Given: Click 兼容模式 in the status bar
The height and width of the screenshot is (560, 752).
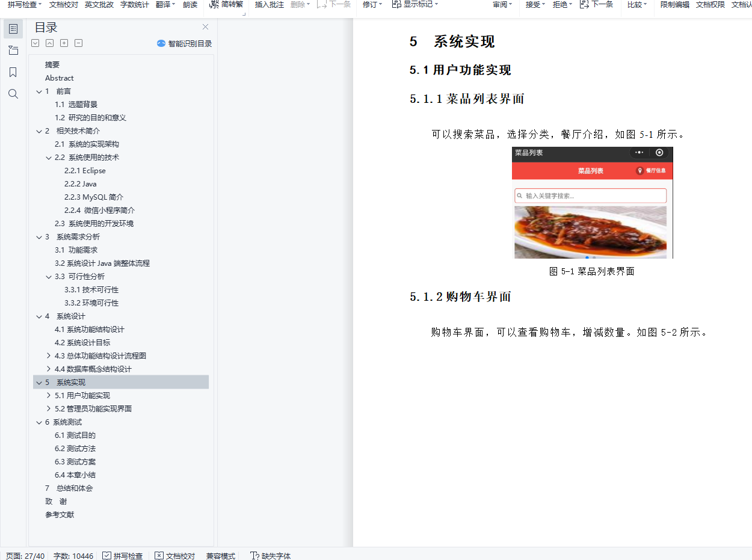Looking at the screenshot, I should (221, 556).
